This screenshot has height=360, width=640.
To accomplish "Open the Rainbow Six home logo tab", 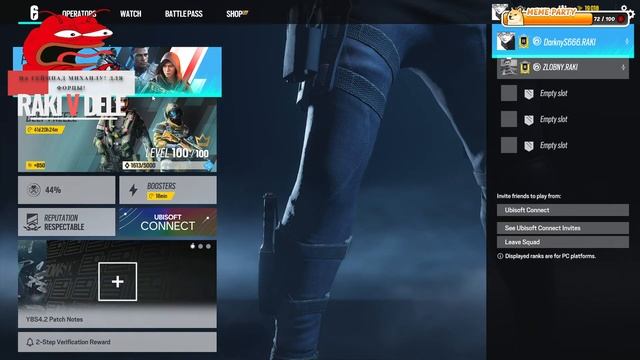I will click(x=34, y=13).
